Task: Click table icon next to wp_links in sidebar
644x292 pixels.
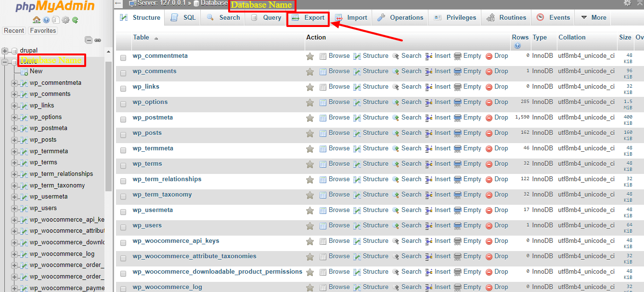Action: point(25,106)
